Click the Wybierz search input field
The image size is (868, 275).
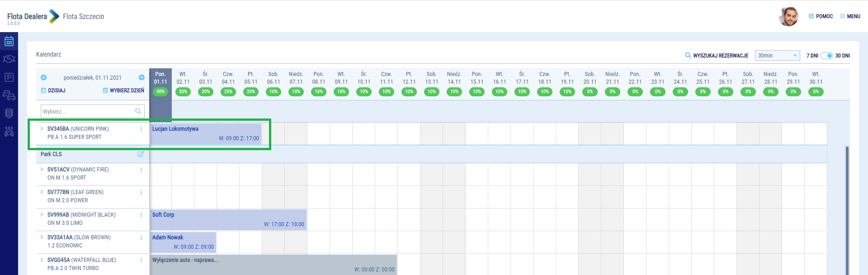[x=88, y=111]
